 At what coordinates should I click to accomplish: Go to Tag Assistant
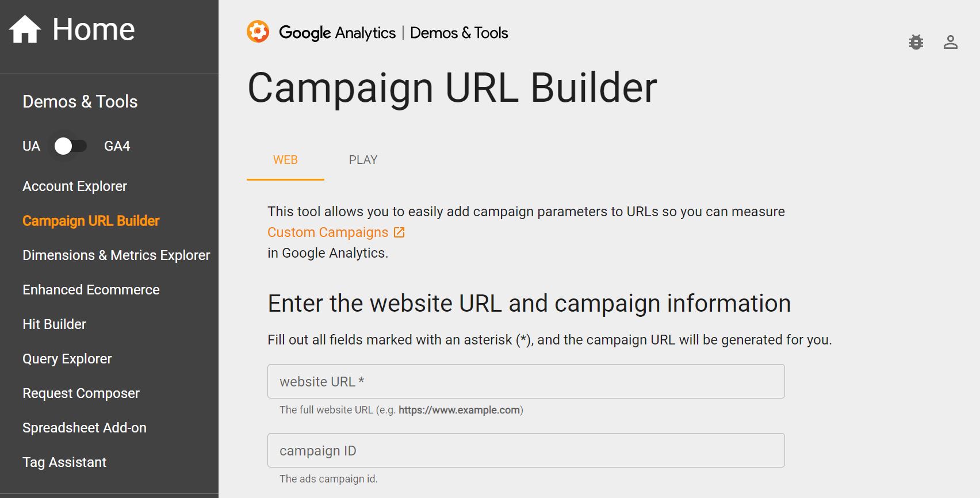tap(64, 462)
